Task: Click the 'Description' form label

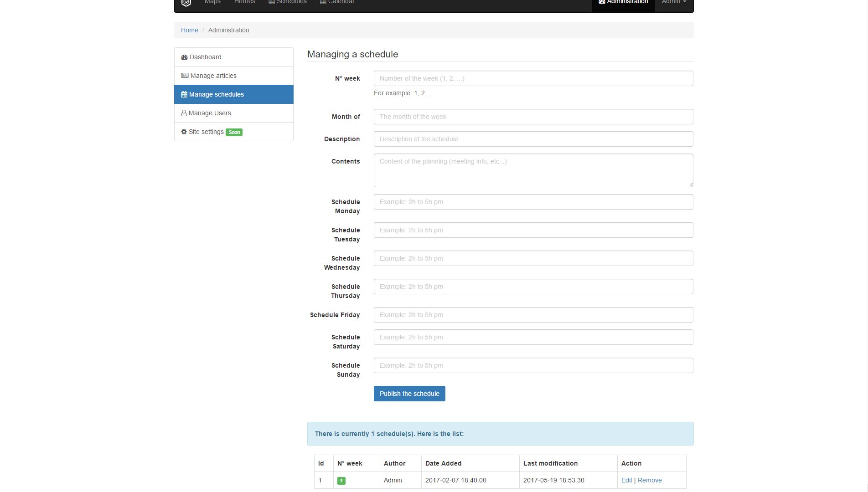Action: [342, 139]
